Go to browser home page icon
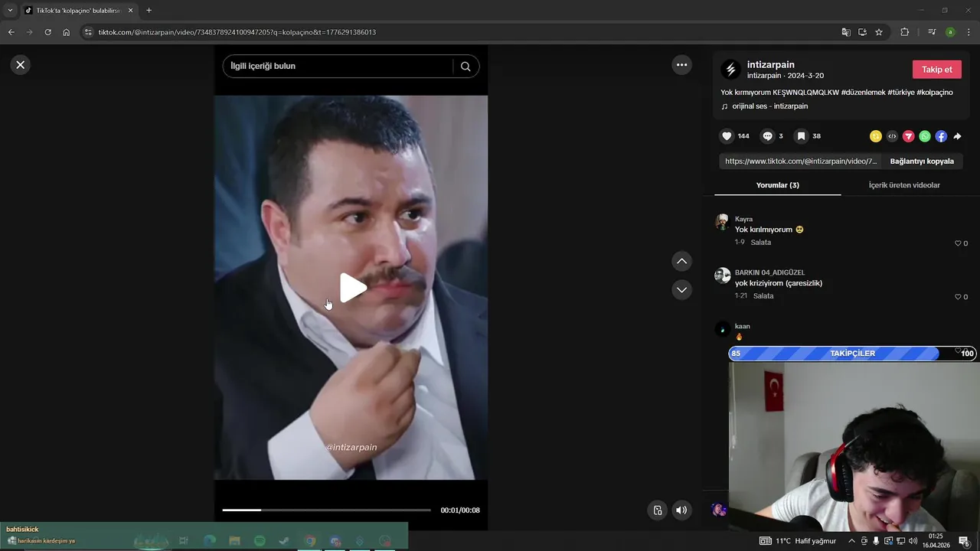 (66, 32)
